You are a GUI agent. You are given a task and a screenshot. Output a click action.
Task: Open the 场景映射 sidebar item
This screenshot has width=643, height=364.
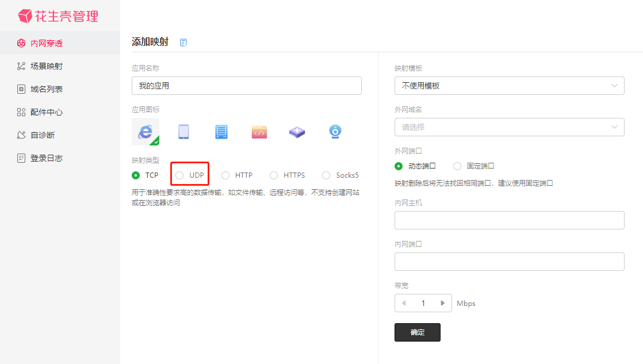pyautogui.click(x=60, y=66)
